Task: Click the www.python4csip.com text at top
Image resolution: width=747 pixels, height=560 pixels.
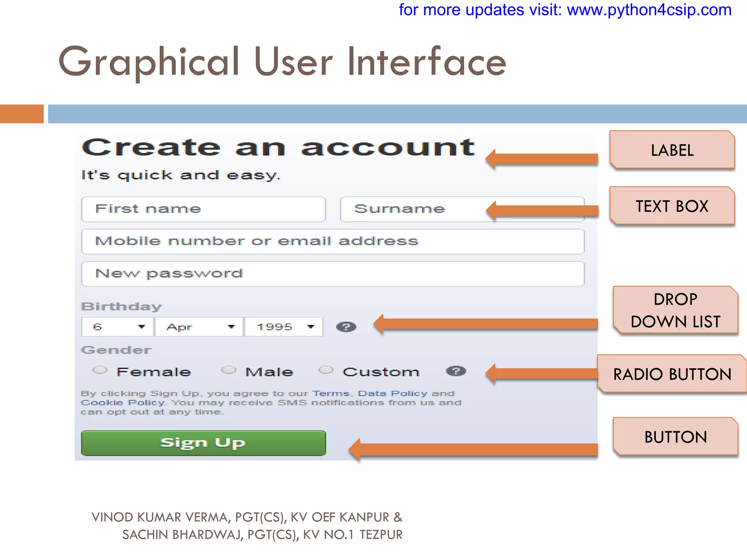Action: coord(649,10)
